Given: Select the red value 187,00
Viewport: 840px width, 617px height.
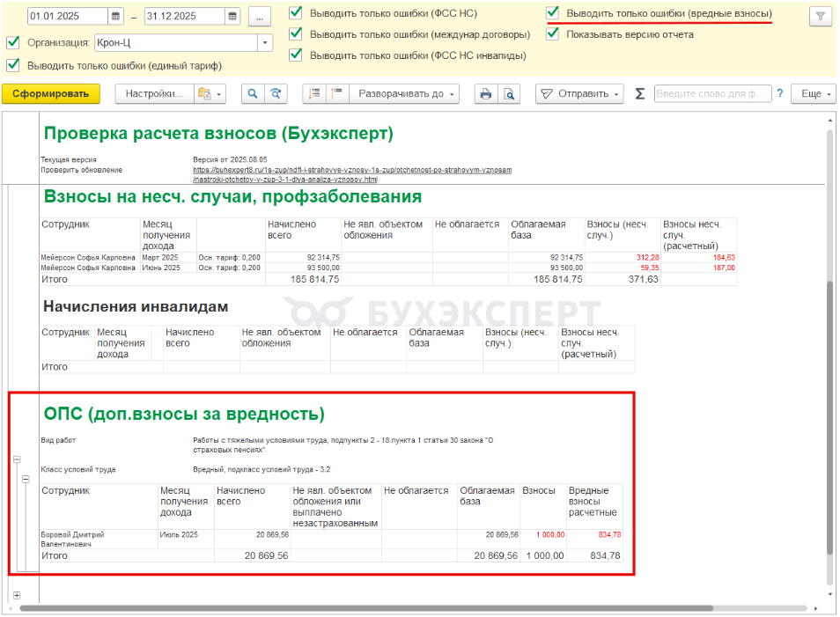Looking at the screenshot, I should point(724,268).
